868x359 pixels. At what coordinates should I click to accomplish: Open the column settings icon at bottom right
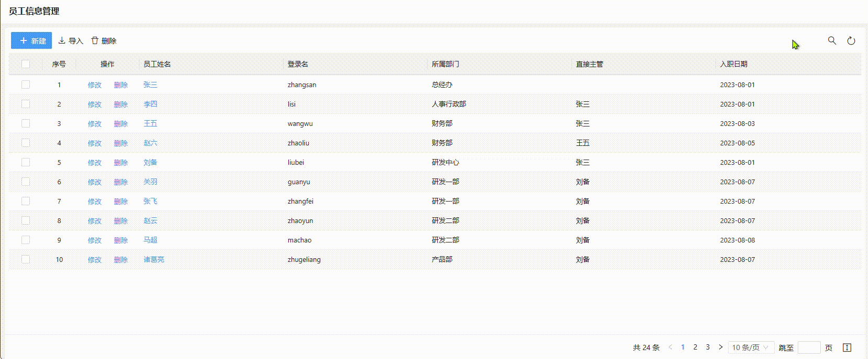click(x=847, y=347)
